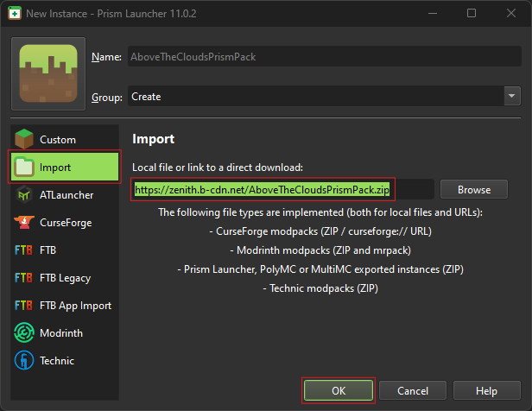Viewport: 532px width, 411px height.
Task: Click the Technic blue logo icon
Action: (x=24, y=360)
